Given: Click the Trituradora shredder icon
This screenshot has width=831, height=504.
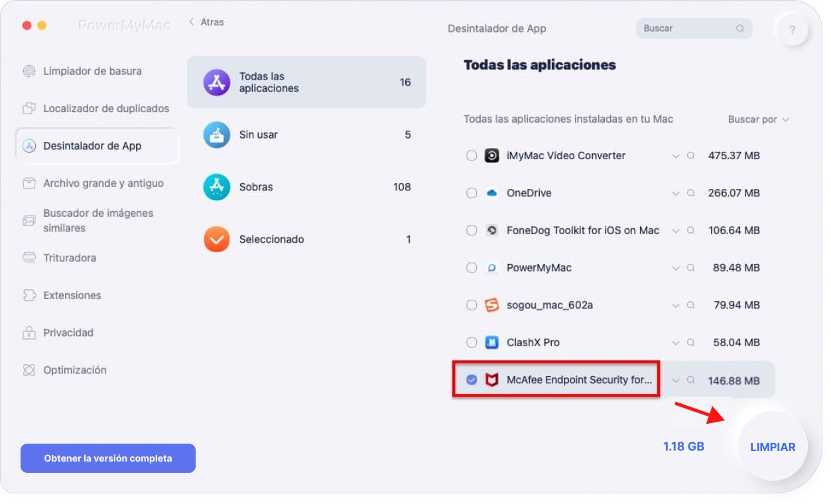Looking at the screenshot, I should [x=29, y=257].
